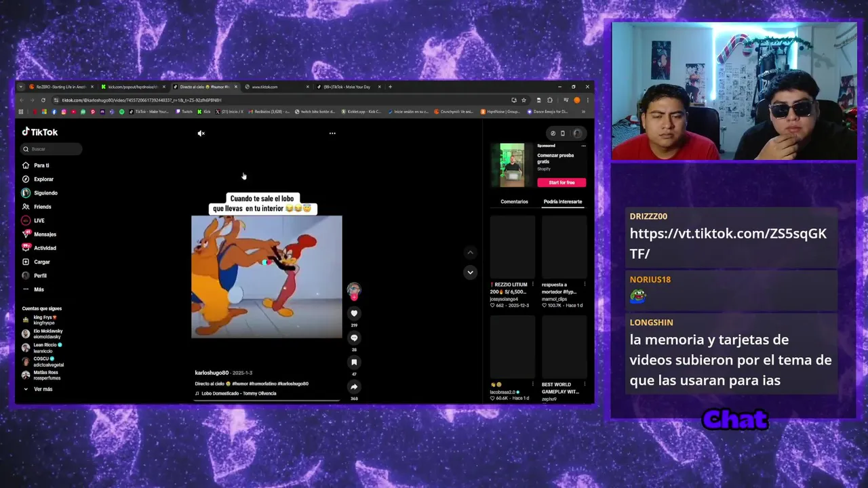Share the video with arrow icon
Screen dimensions: 868x488
354,386
